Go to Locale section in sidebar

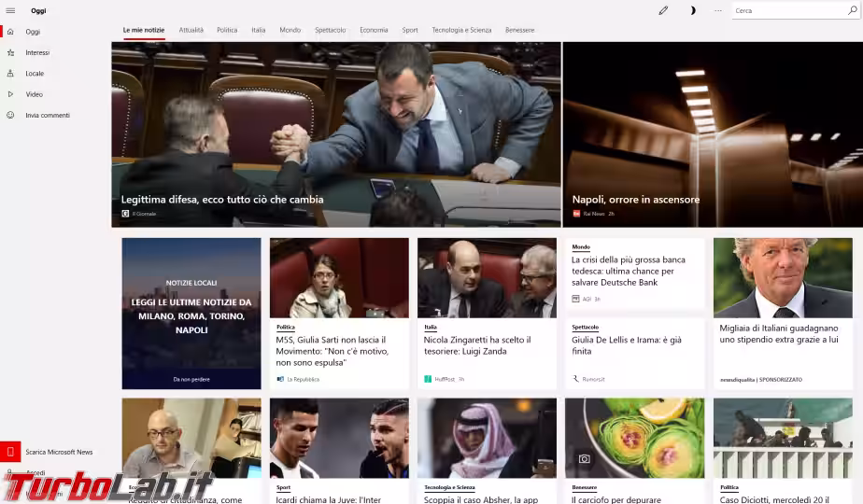click(x=10, y=74)
